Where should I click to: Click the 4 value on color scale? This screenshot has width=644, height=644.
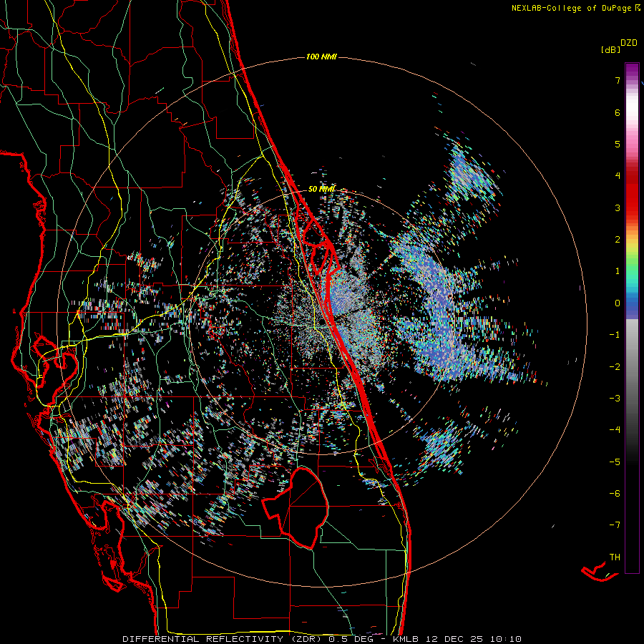618,176
